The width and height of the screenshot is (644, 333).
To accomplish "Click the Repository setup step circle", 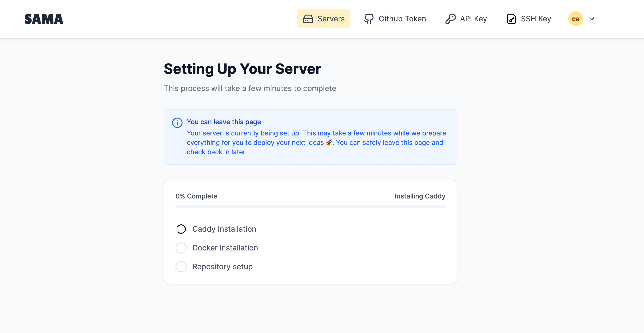I will coord(181,266).
